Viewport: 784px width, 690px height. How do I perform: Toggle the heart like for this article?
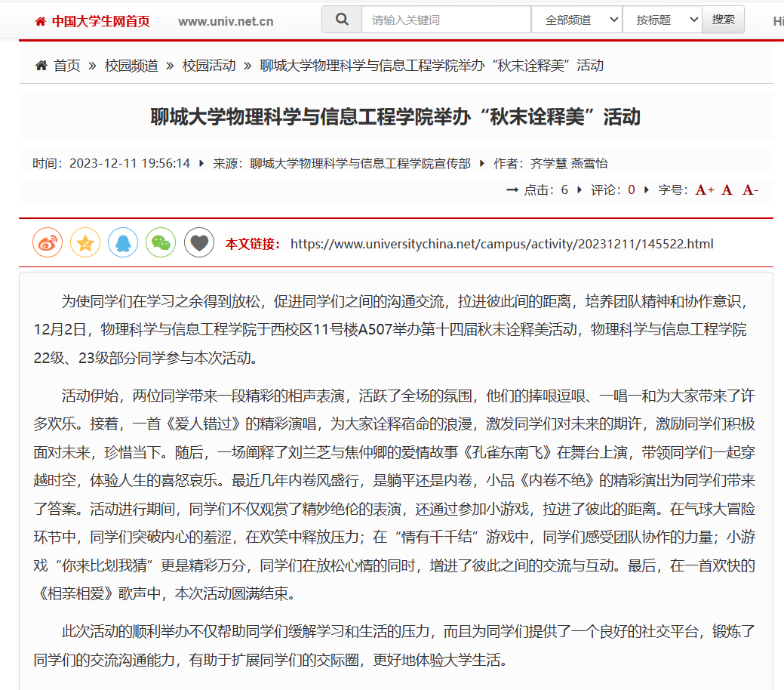tap(198, 242)
